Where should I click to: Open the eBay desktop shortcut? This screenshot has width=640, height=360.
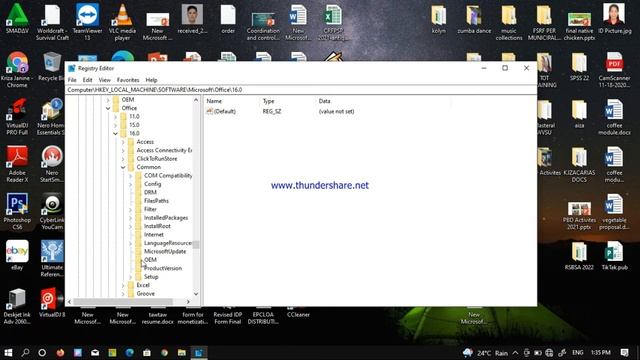coord(17,255)
